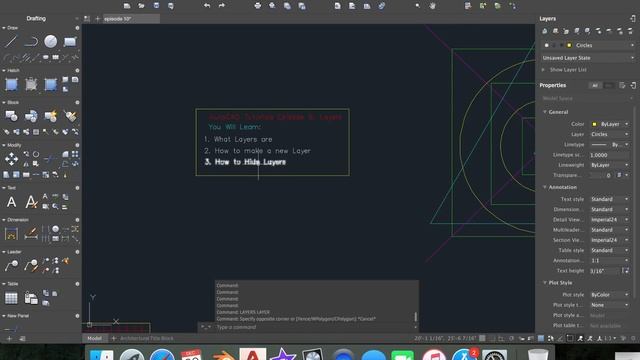Open Finder from the Dock
The width and height of the screenshot is (640, 360).
click(x=101, y=354)
